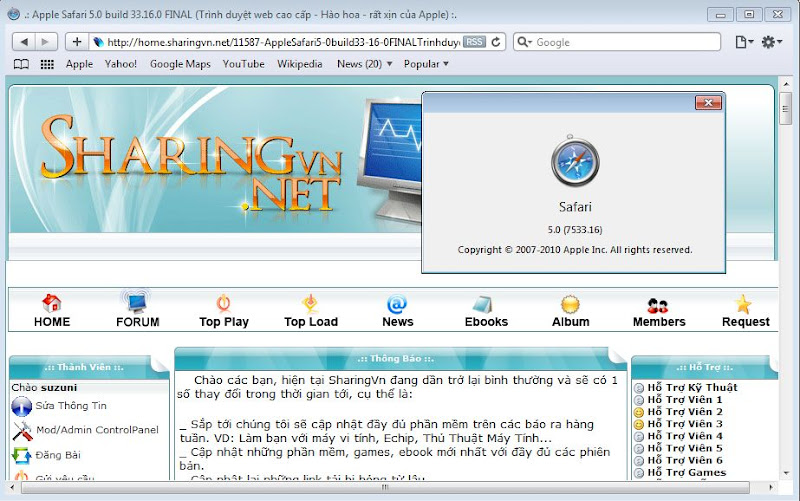Open the YouTube bookmark
The height and width of the screenshot is (501, 800).
pyautogui.click(x=243, y=64)
